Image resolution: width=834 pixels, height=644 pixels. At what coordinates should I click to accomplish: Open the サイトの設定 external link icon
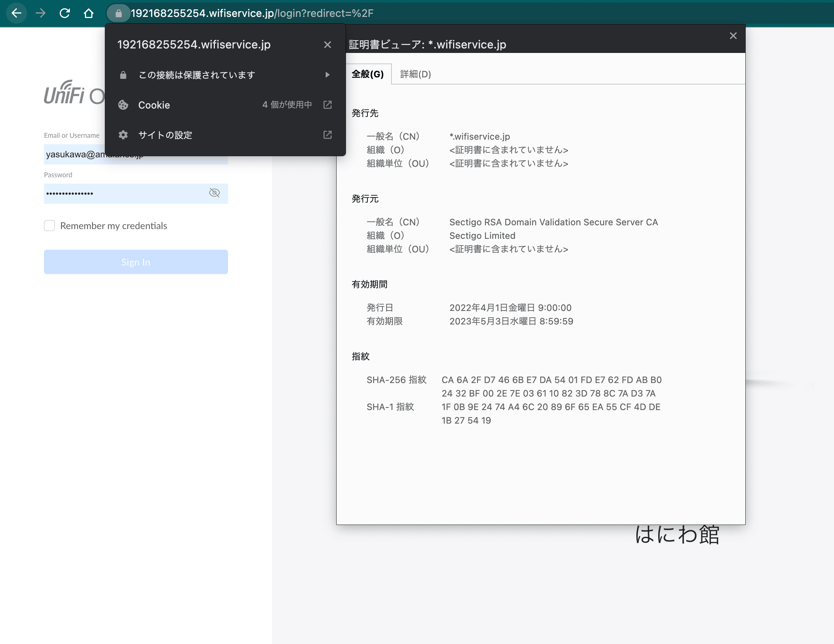coord(327,135)
